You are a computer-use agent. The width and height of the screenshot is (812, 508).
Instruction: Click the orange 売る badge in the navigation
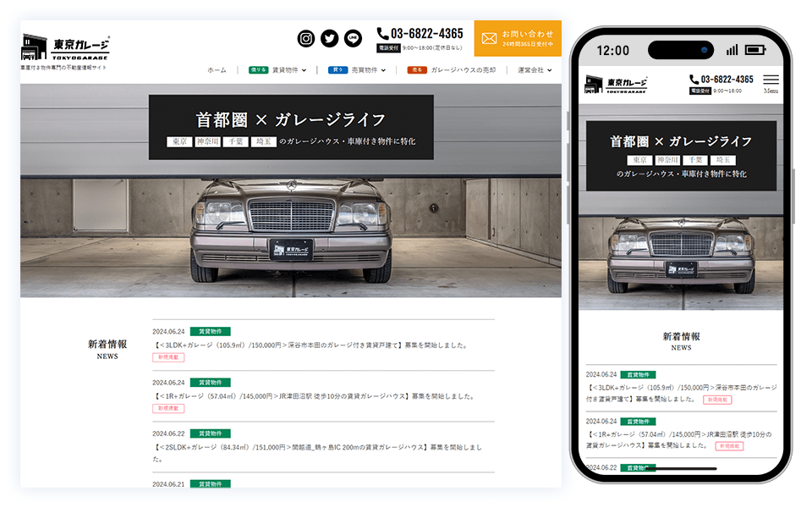418,71
